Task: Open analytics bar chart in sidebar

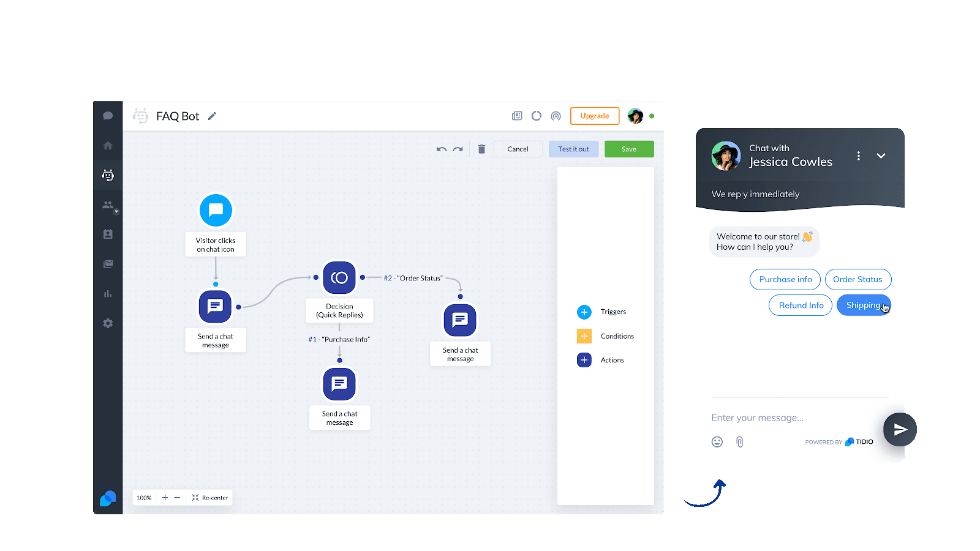Action: [x=108, y=294]
